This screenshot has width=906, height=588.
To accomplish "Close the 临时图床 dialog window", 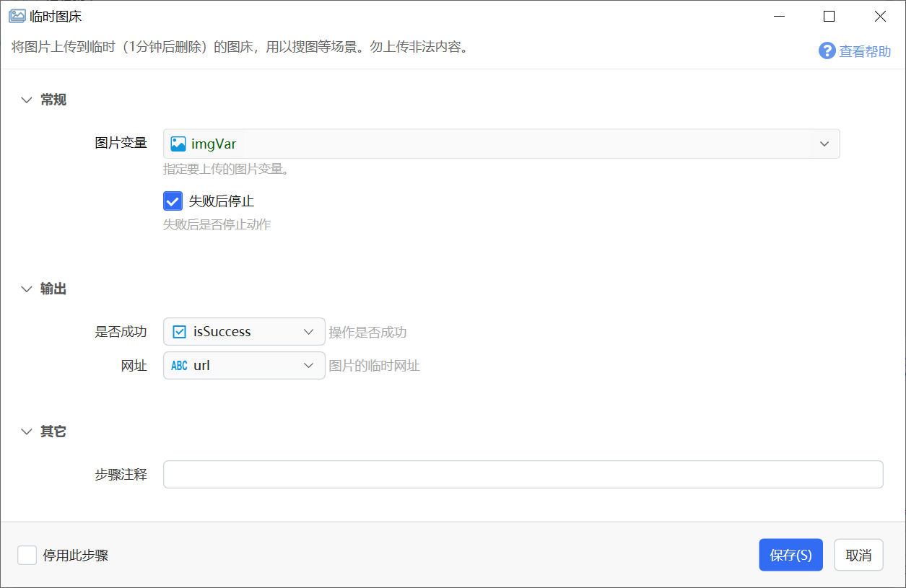I will 880,16.
